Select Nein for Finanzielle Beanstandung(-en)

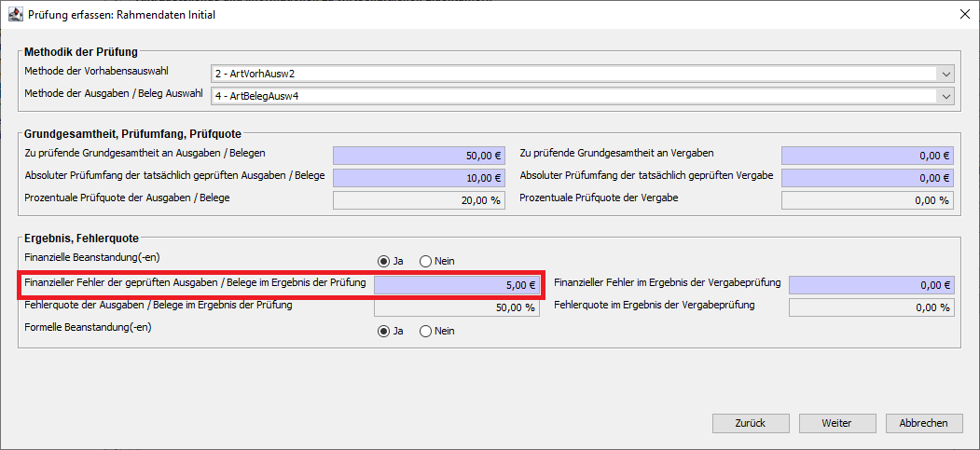click(425, 262)
